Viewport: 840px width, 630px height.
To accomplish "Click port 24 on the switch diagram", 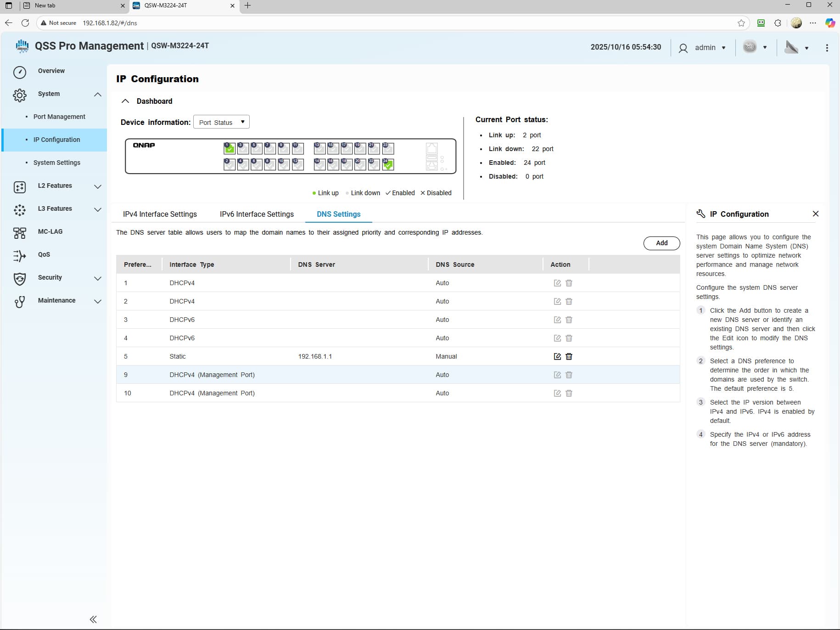I will 388,164.
